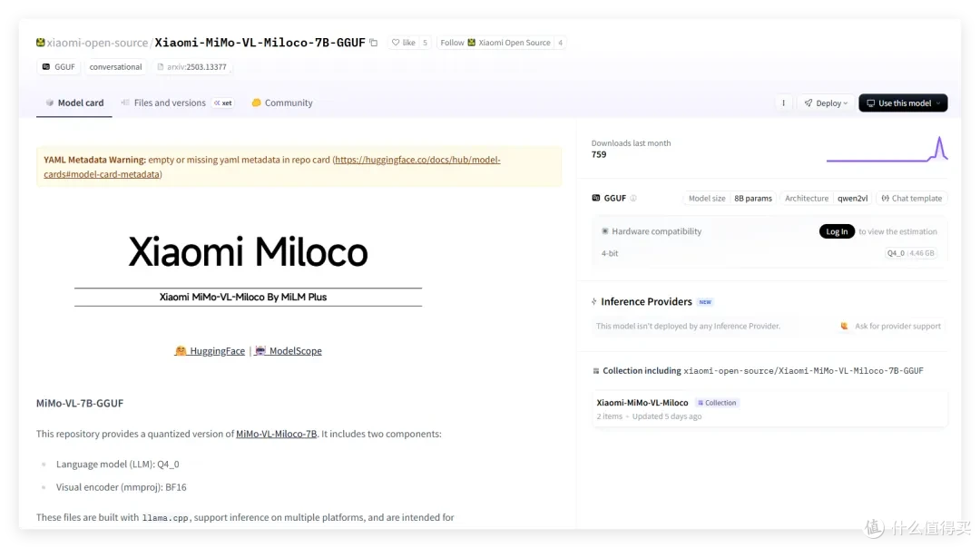
Task: Open the model-card-metadata docs link
Action: 272,167
